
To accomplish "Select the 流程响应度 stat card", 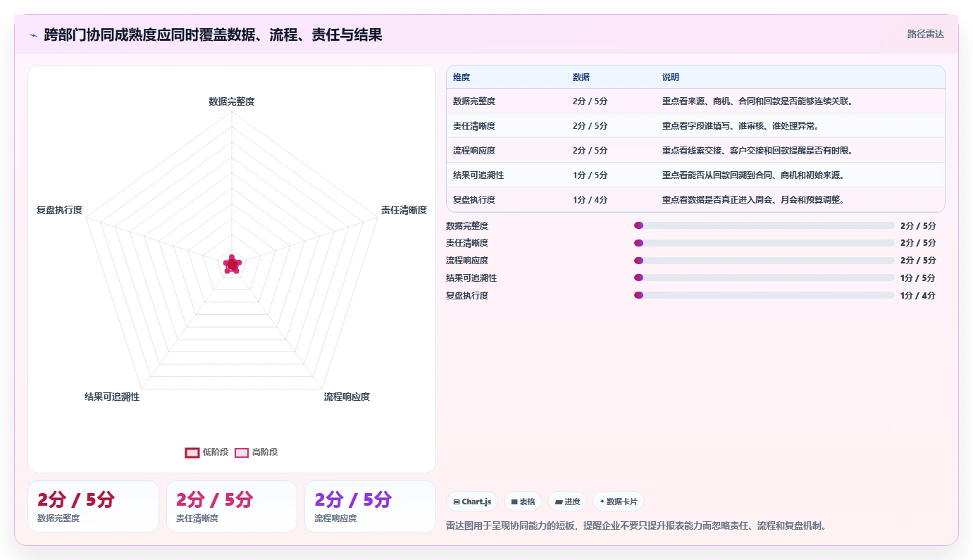I will [371, 506].
